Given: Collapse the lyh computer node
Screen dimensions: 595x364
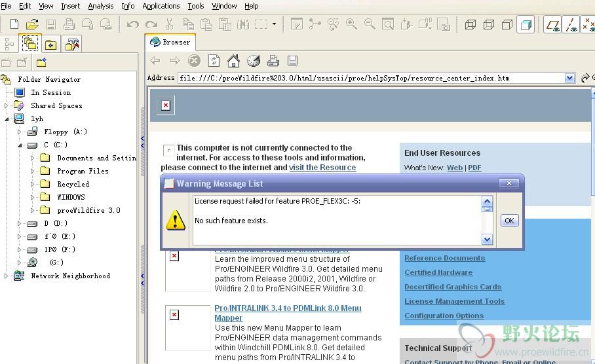Looking at the screenshot, I should (7, 119).
